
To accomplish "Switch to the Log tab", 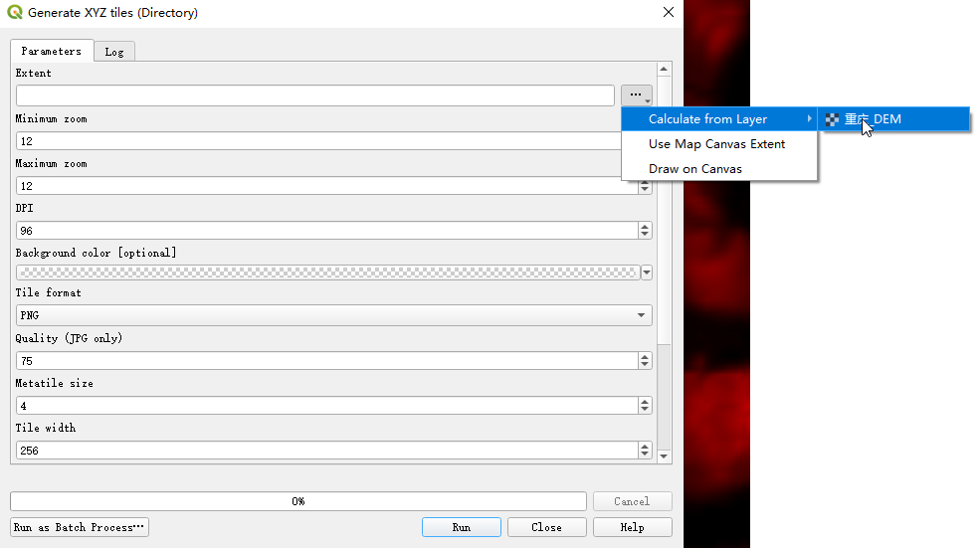I will click(114, 52).
